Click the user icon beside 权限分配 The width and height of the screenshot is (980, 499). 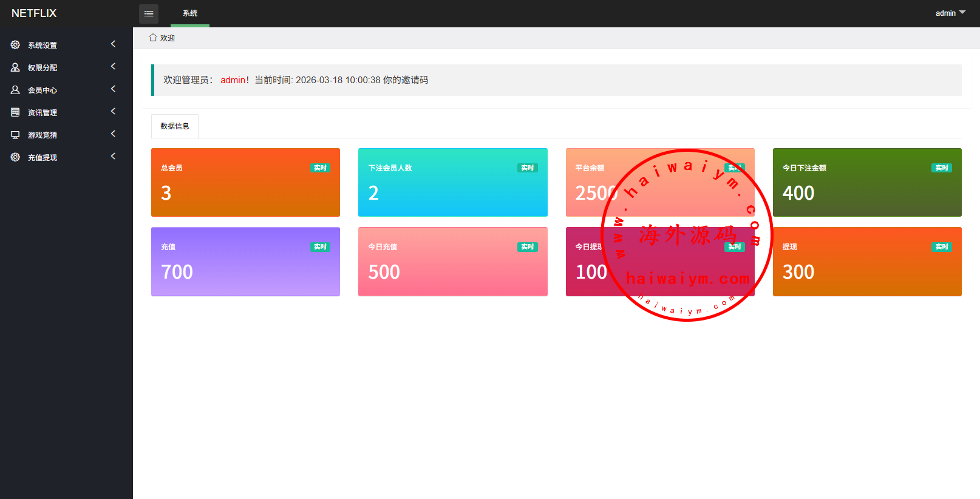point(15,67)
